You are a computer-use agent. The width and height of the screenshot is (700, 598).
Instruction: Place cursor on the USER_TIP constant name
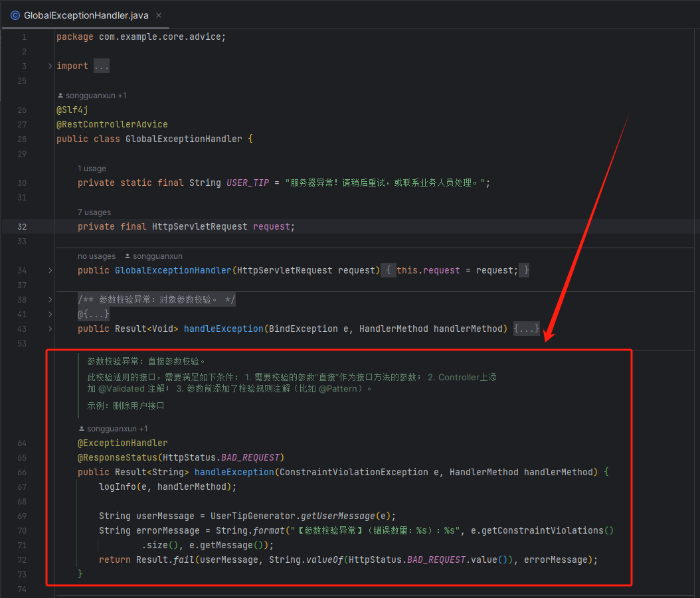(x=248, y=183)
